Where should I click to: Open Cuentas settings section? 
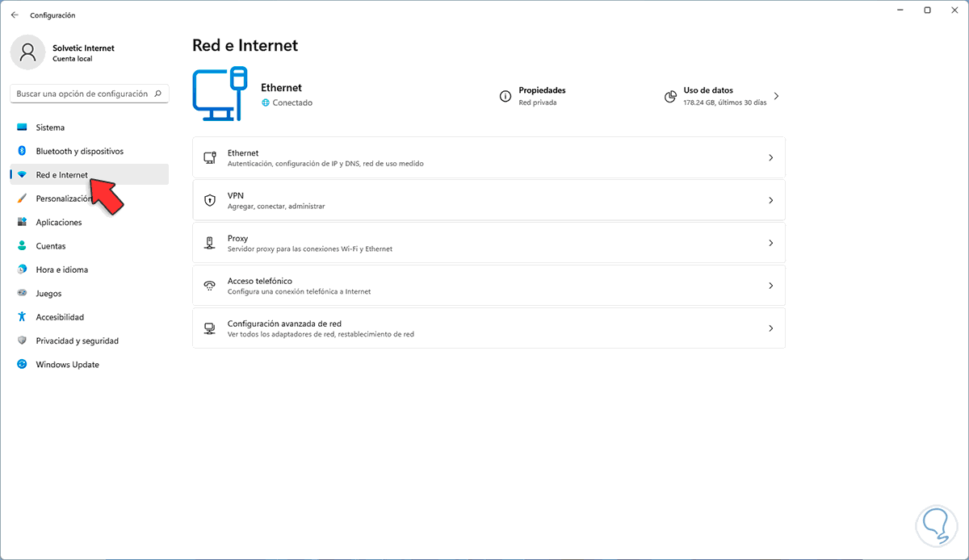tap(90, 246)
